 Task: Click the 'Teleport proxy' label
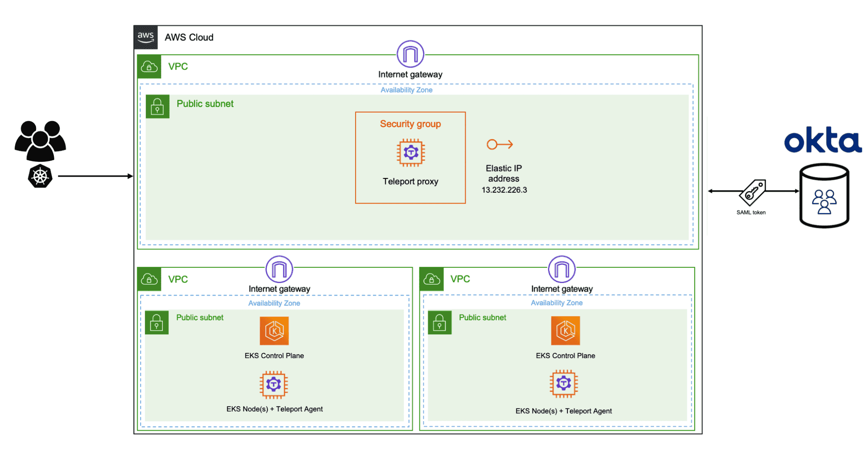tap(410, 181)
